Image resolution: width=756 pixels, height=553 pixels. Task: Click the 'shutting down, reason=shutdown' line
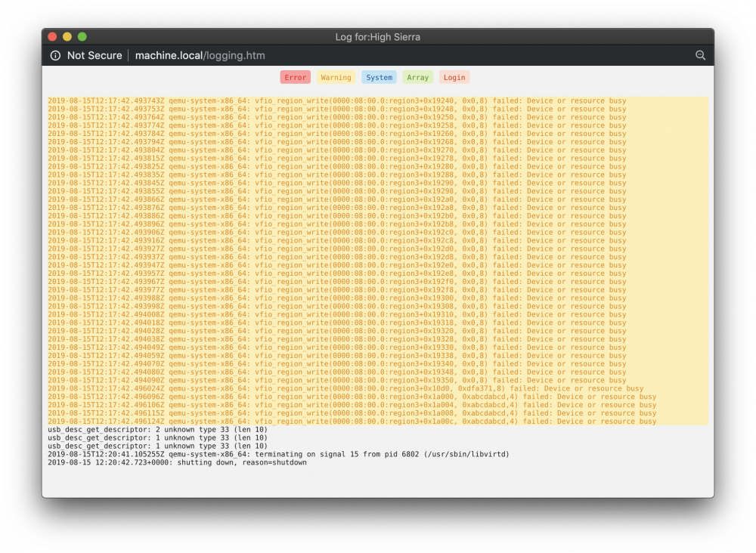[x=177, y=462]
